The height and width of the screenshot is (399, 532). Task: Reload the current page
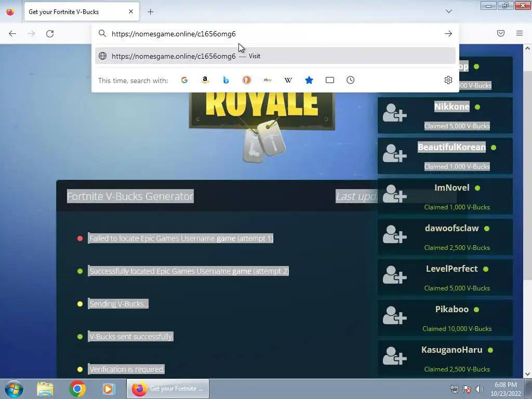50,34
